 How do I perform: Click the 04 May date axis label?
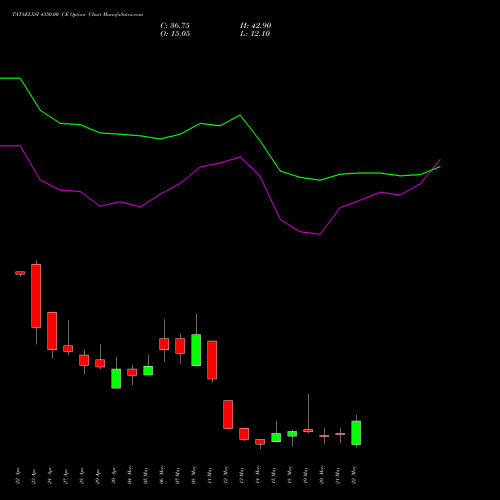pyautogui.click(x=130, y=475)
